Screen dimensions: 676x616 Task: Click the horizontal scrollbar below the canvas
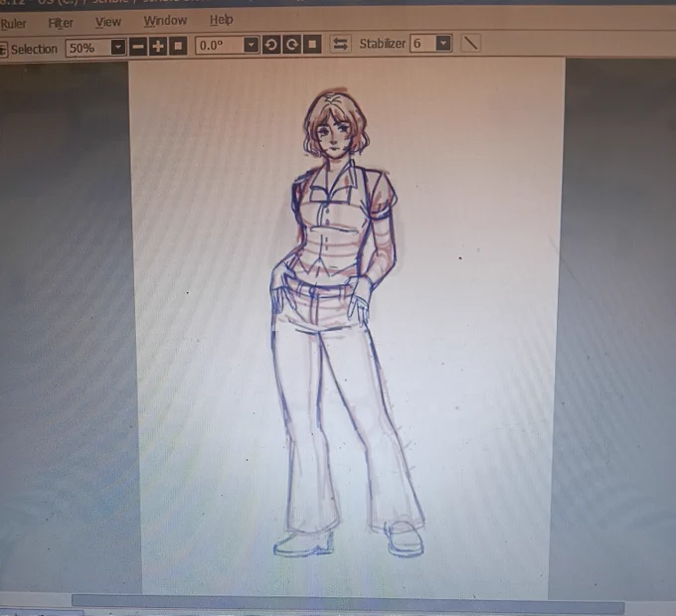click(348, 603)
